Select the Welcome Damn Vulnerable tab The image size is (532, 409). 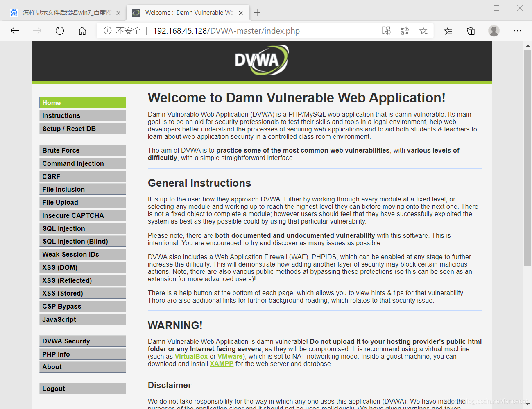pyautogui.click(x=188, y=13)
